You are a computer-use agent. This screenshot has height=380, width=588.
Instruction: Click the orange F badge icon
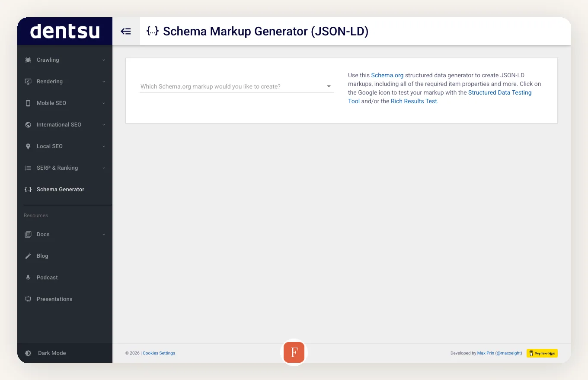point(294,352)
